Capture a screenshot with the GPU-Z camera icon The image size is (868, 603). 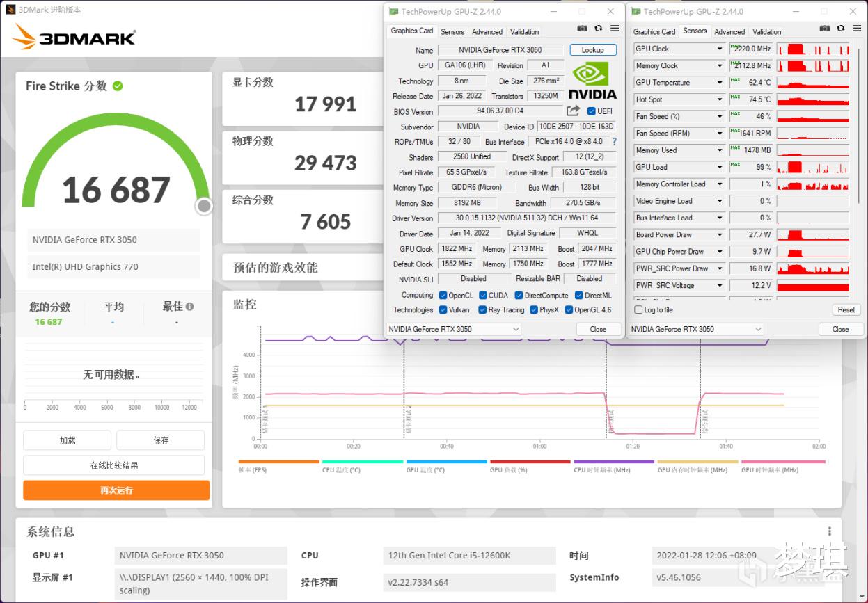[582, 29]
